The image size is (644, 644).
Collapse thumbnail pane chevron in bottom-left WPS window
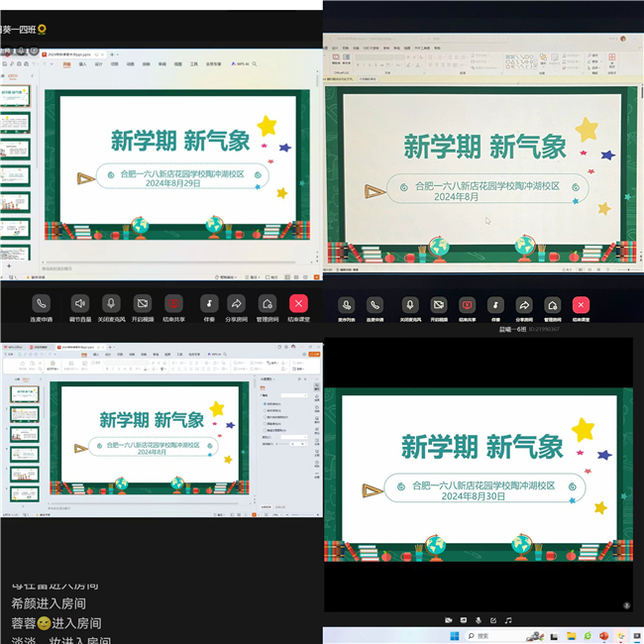(x=41, y=378)
